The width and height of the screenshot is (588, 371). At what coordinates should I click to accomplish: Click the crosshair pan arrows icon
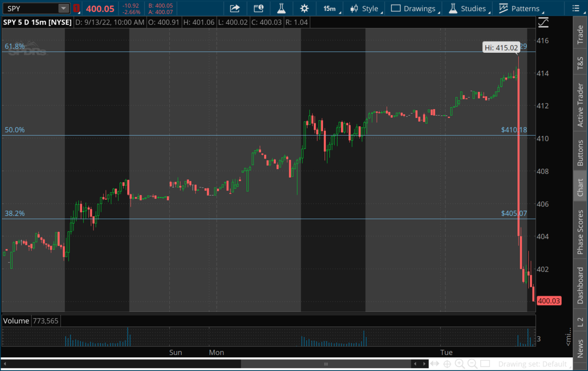pos(435,364)
